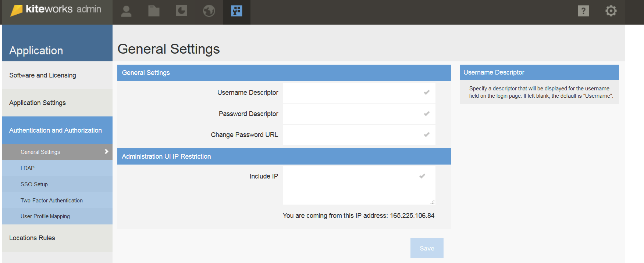
Task: Click the Change Password URL label
Action: 245,135
